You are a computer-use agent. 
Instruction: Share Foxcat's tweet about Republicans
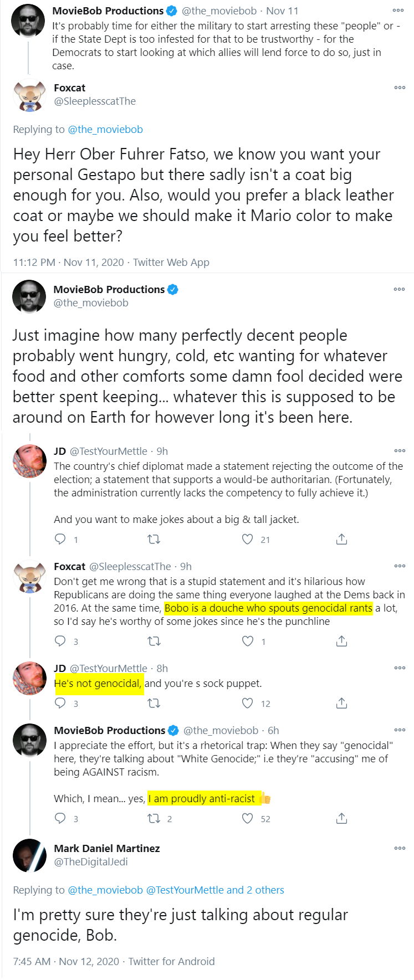click(x=342, y=641)
